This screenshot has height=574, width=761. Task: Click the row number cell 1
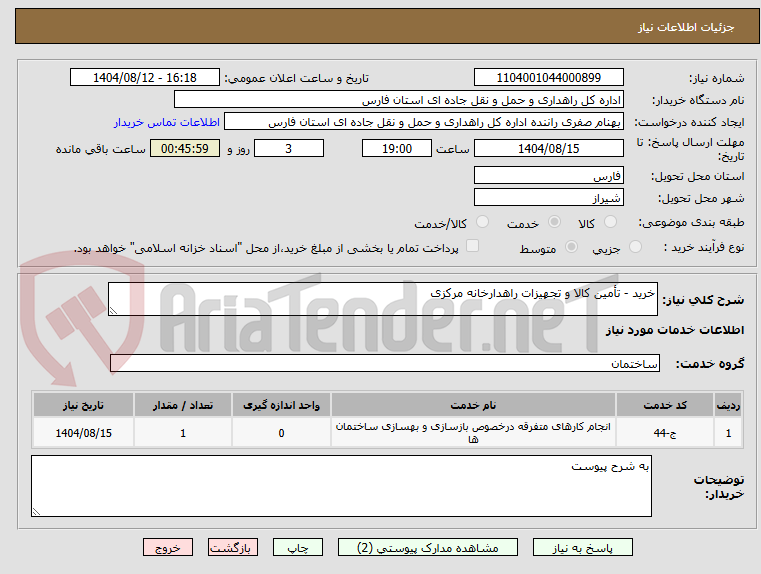(x=728, y=433)
